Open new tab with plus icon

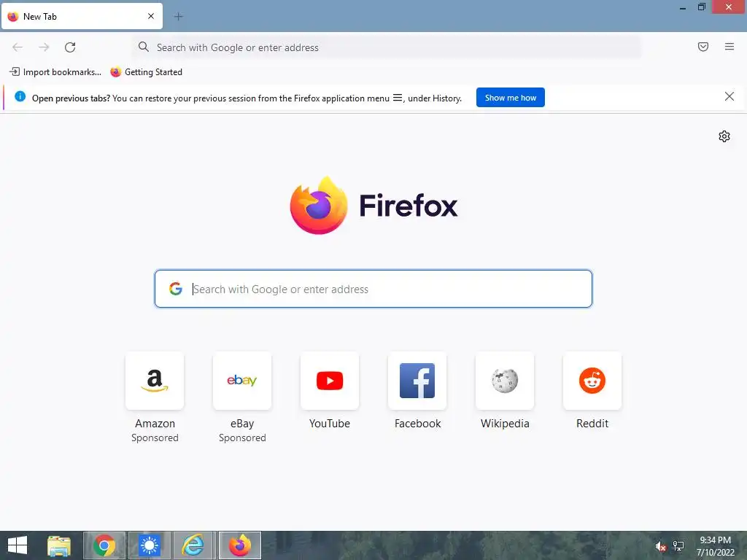(178, 17)
